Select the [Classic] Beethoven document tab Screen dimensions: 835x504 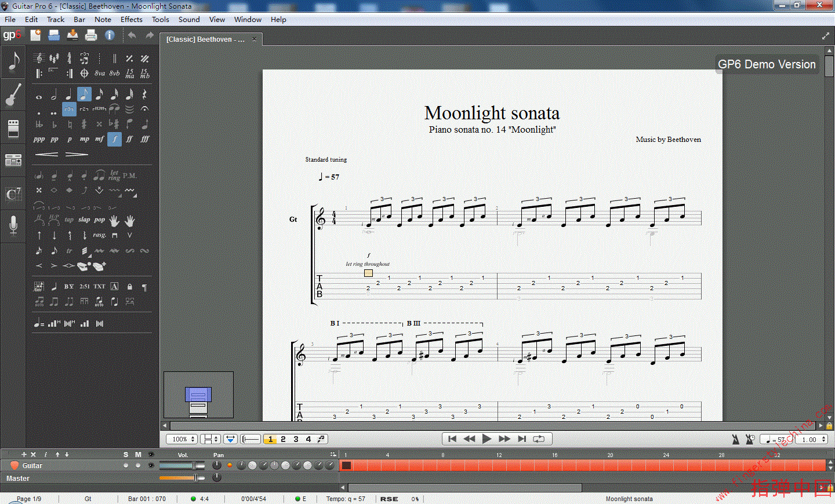pyautogui.click(x=211, y=39)
